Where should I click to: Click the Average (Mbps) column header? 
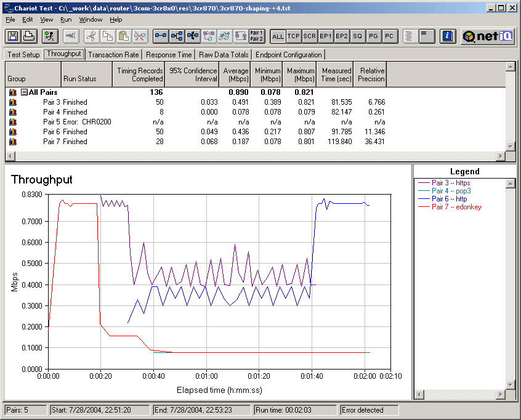(236, 75)
